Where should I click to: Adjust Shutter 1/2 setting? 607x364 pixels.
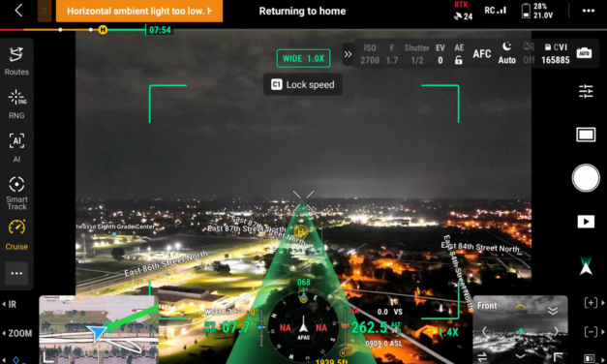point(417,54)
